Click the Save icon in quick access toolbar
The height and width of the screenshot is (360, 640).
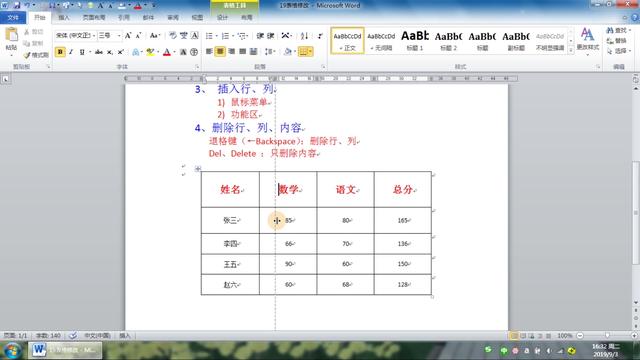tap(17, 5)
